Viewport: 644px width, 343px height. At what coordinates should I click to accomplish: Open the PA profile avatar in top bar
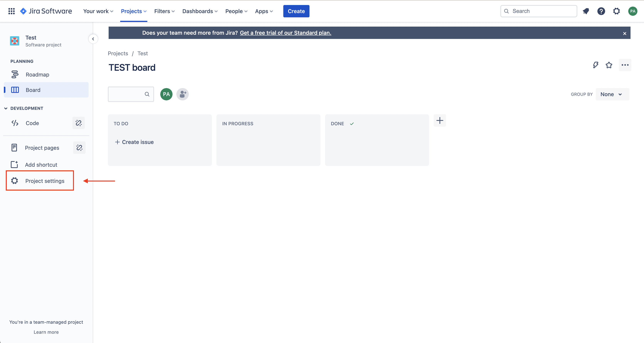pos(632,11)
